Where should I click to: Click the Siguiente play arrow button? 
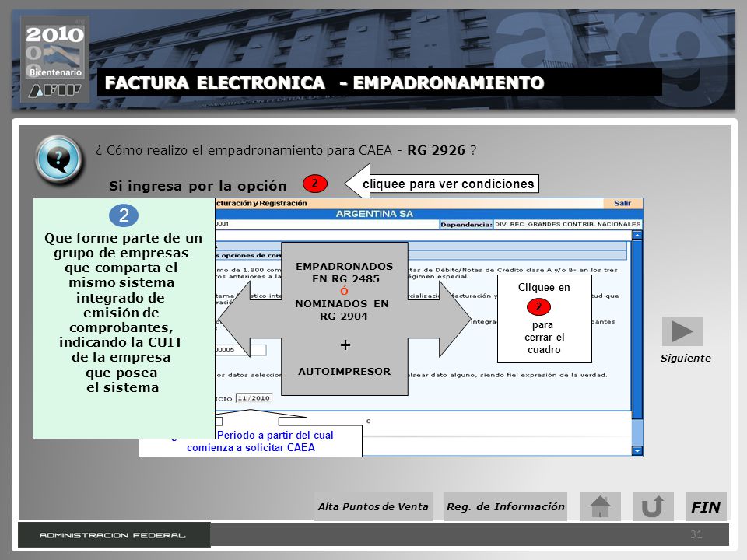click(682, 331)
